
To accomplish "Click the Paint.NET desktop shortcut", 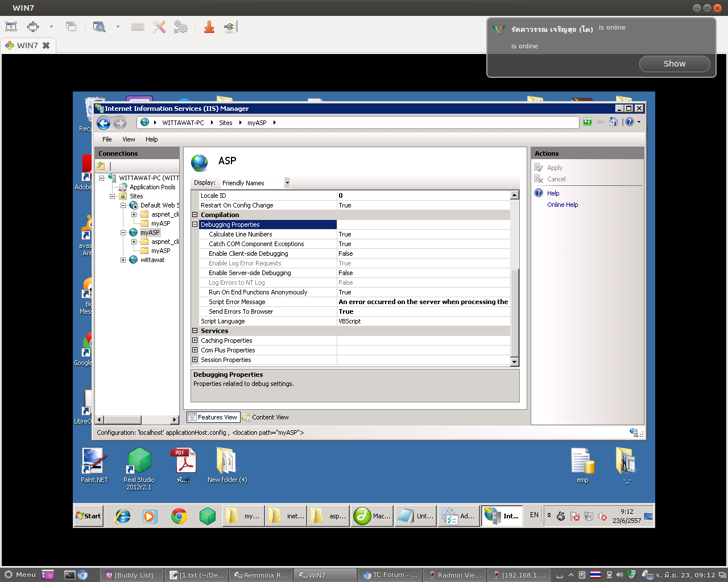I will 93,466.
